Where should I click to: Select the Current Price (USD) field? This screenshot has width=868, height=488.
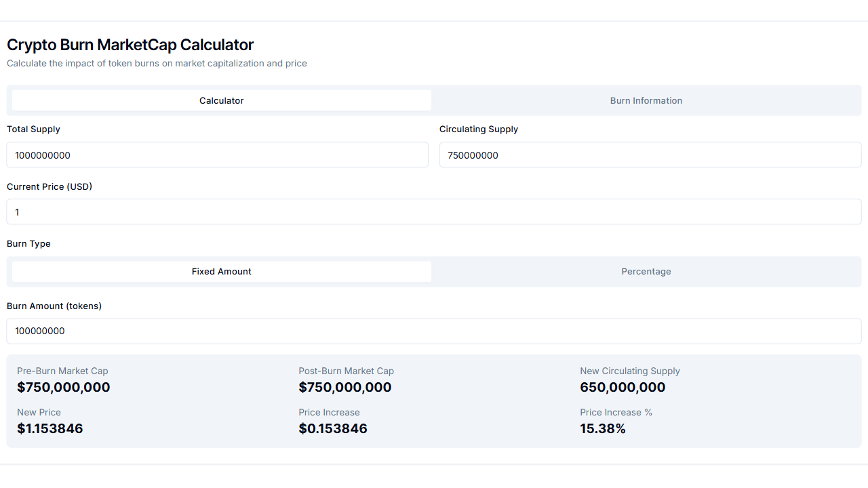tap(434, 211)
